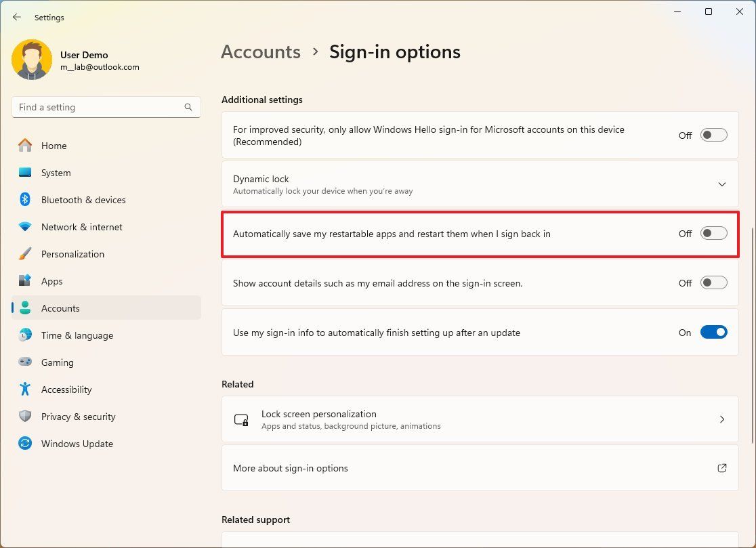Viewport: 756px width, 548px height.
Task: Enable showing account details on sign-in screen
Action: pyautogui.click(x=713, y=283)
